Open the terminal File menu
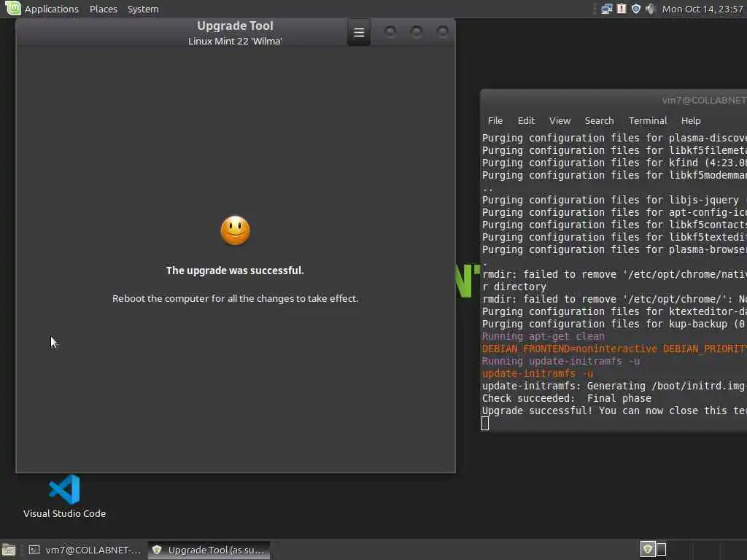 495,120
